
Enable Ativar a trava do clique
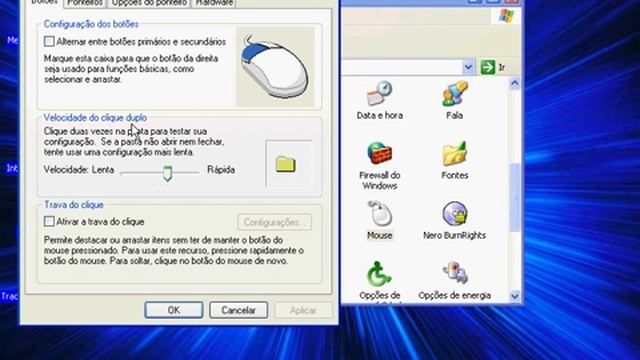click(x=49, y=222)
